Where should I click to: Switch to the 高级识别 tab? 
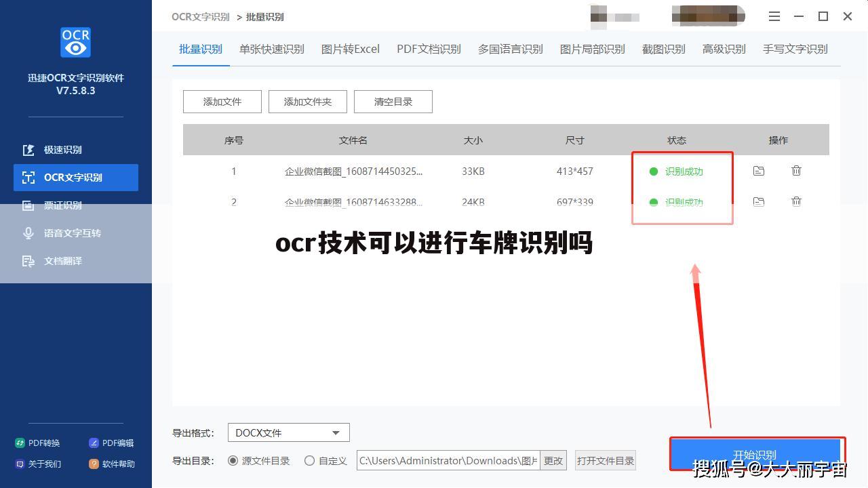pyautogui.click(x=724, y=49)
